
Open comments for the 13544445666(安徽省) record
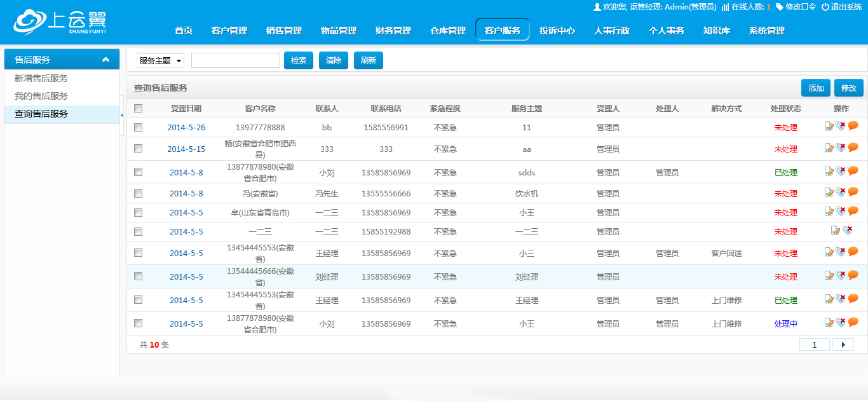pyautogui.click(x=853, y=276)
